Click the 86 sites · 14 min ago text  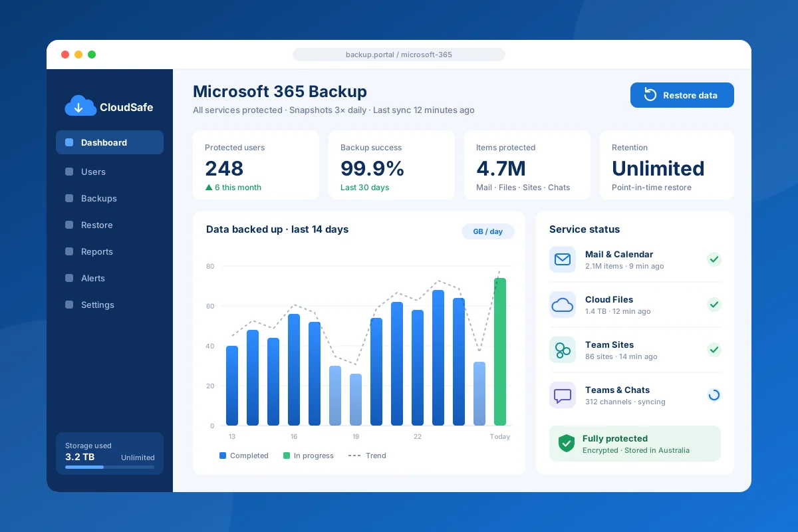(x=621, y=356)
